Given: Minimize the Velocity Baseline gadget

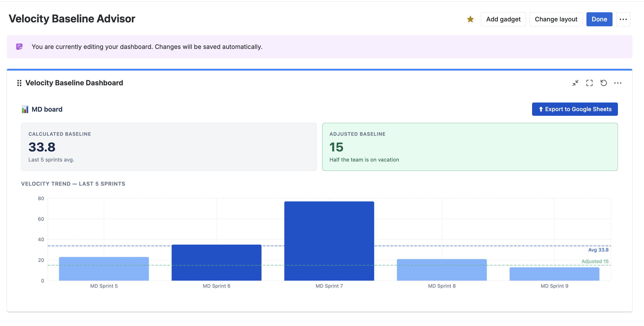Looking at the screenshot, I should click(576, 83).
